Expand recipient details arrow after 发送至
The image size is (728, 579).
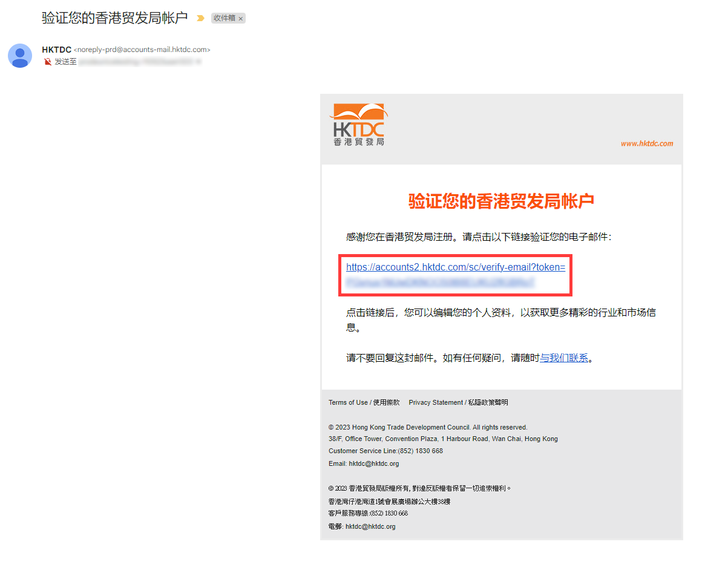[x=198, y=62]
